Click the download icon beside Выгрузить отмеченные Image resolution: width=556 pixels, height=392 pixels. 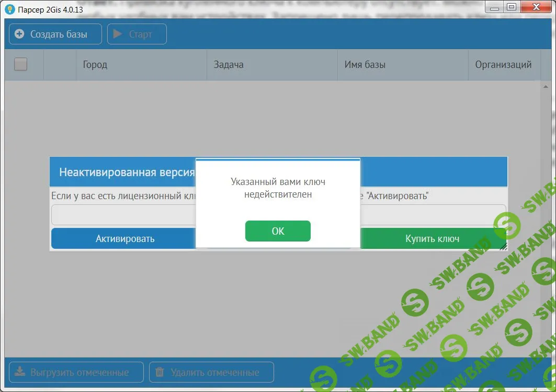tap(19, 372)
